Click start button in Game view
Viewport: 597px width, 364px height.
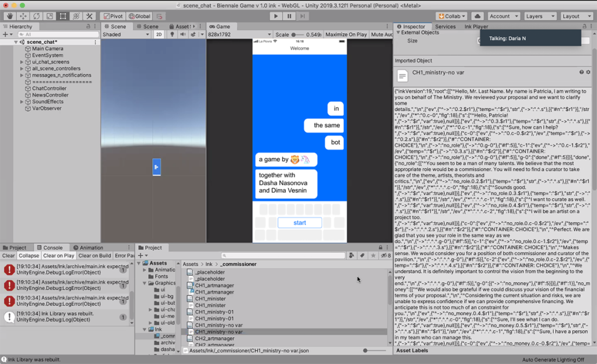300,222
